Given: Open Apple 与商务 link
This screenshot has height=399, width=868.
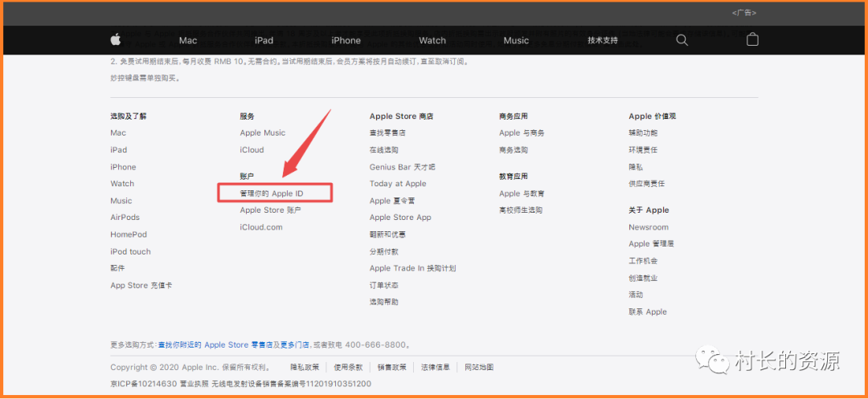Looking at the screenshot, I should coord(522,132).
